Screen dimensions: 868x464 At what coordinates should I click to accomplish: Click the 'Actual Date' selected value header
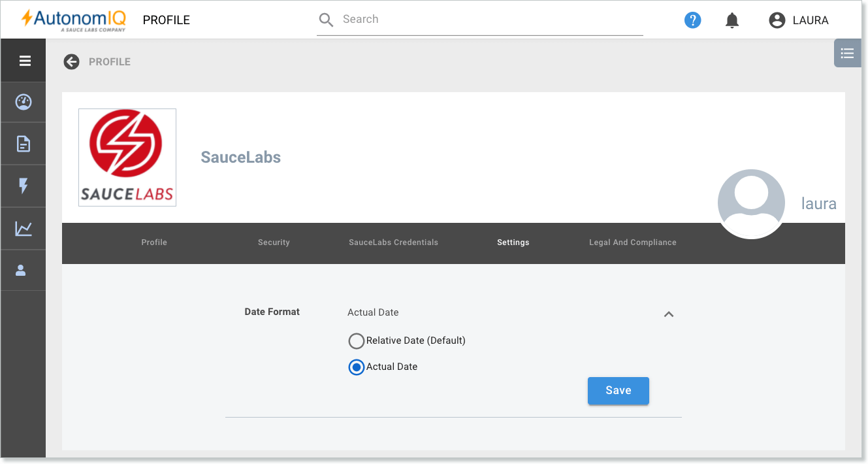click(x=373, y=312)
